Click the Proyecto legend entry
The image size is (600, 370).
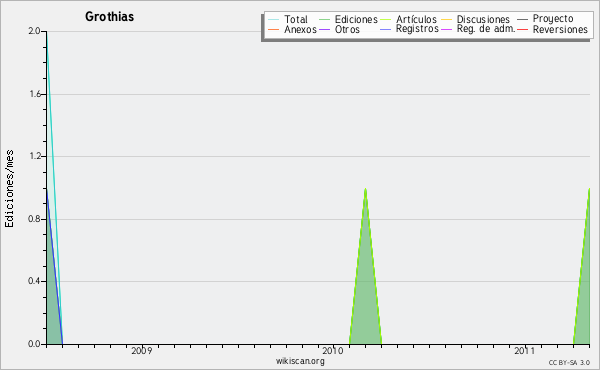tap(545, 19)
